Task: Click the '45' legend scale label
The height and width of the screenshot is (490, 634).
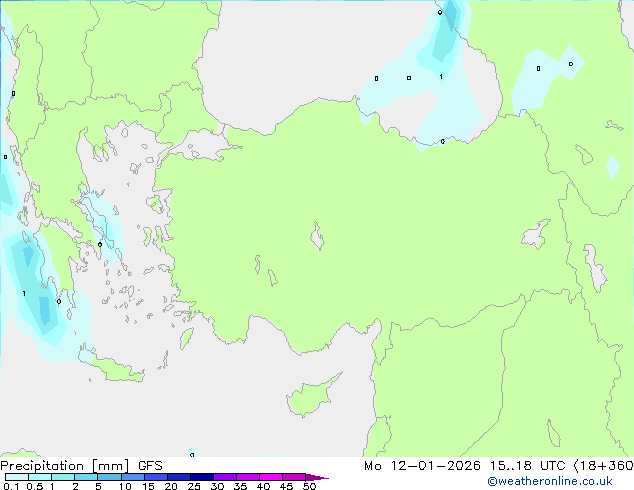Action: pyautogui.click(x=286, y=486)
